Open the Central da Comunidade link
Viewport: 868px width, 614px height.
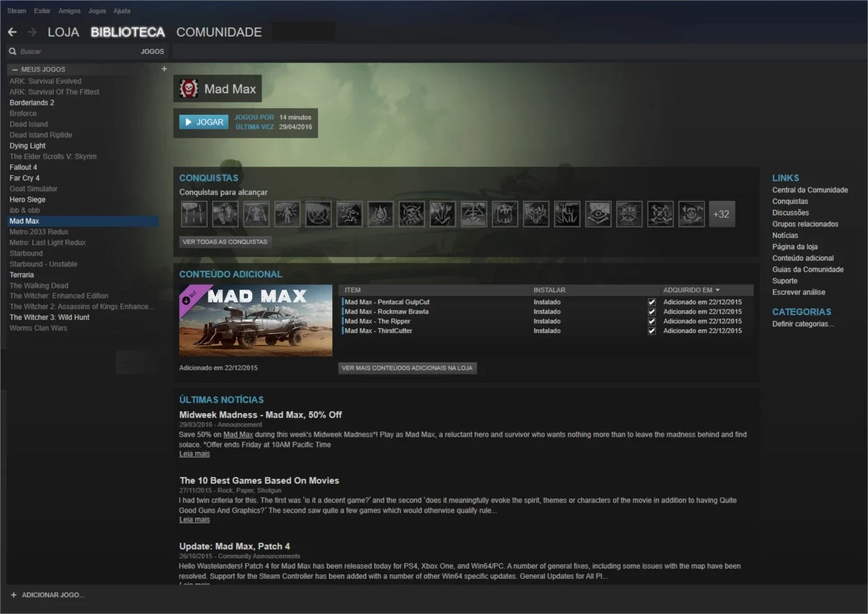[810, 190]
